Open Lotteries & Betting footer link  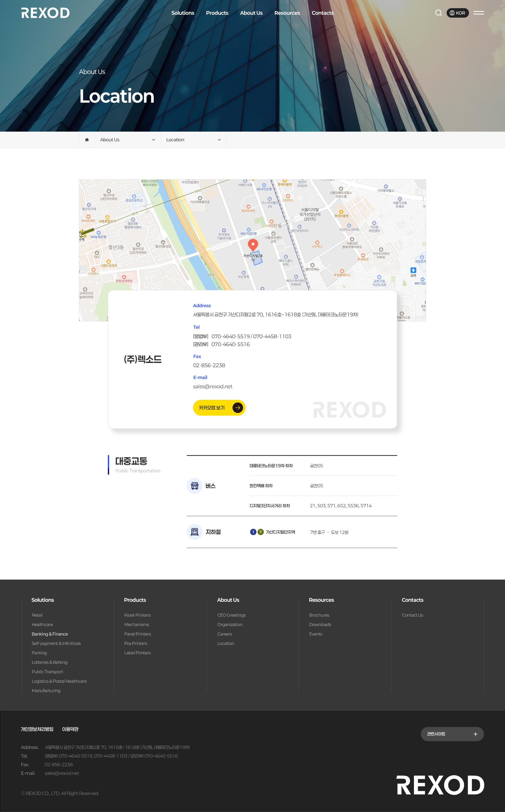49,662
